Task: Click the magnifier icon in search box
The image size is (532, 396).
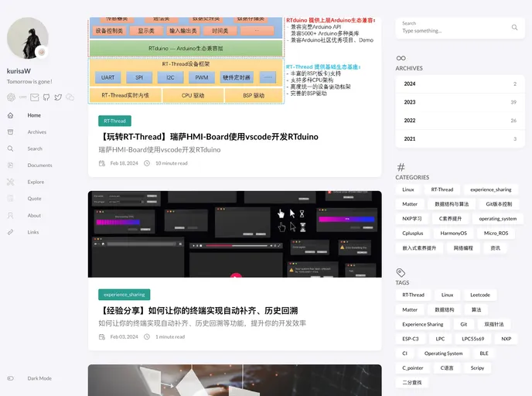Action: [514, 27]
